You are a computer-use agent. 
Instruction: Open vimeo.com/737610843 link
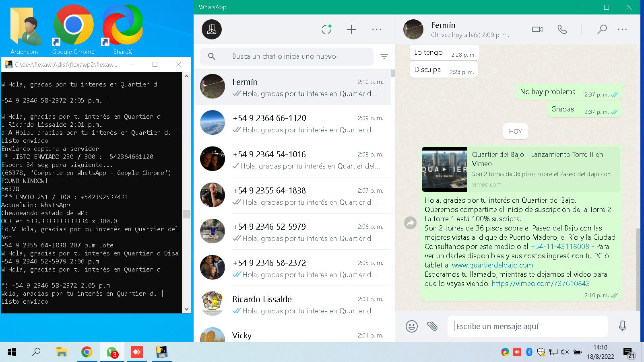[541, 284]
